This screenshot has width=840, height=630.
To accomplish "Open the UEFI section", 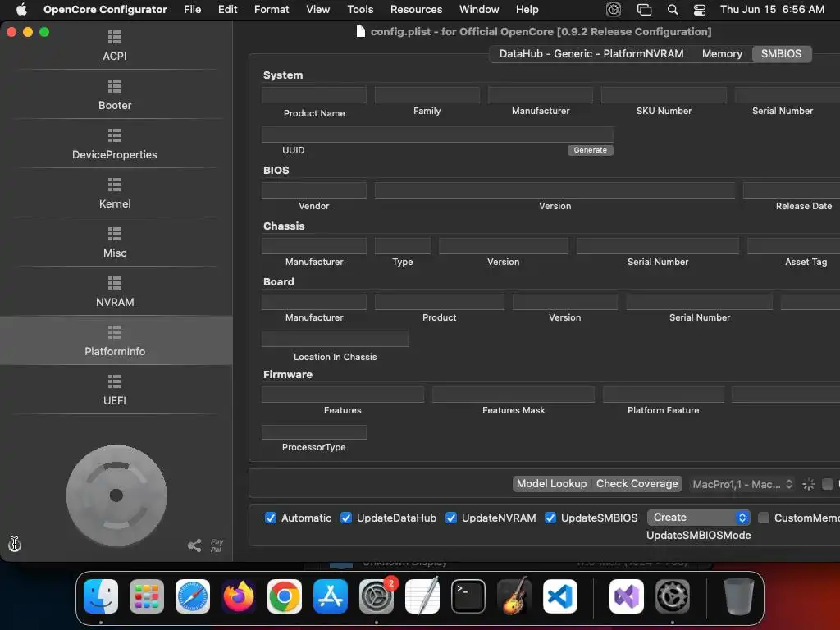I will (115, 390).
